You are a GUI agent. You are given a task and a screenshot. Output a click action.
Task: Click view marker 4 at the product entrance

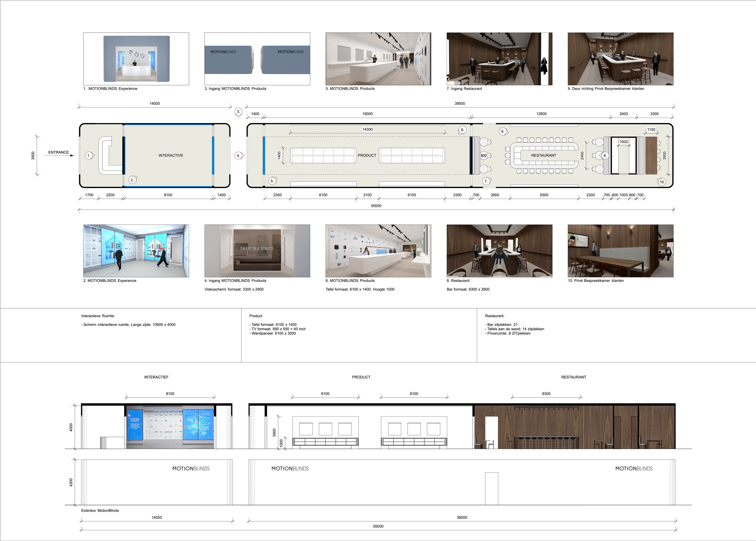point(239,156)
